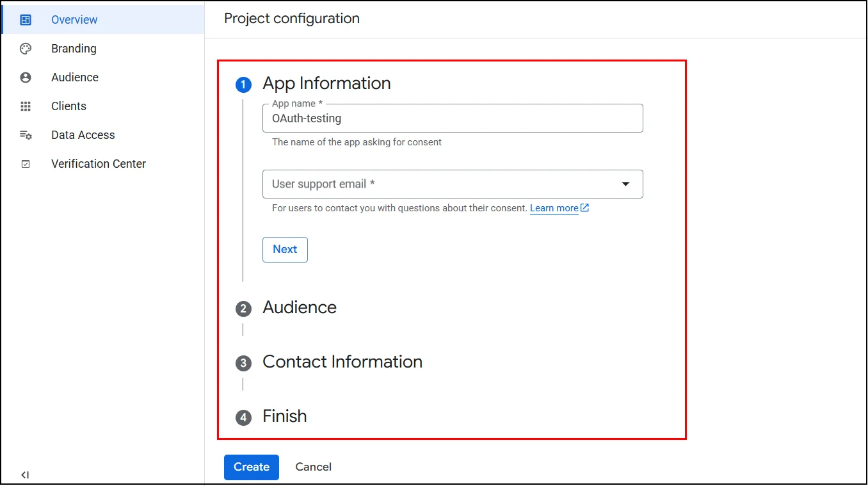Image resolution: width=868 pixels, height=486 pixels.
Task: Click the App name input field
Action: click(x=453, y=118)
